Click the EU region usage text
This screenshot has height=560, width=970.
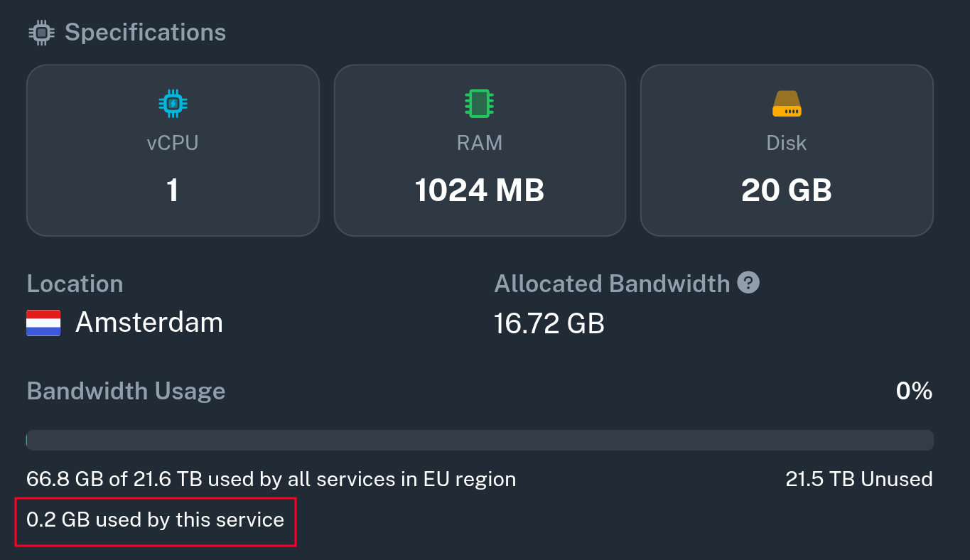tap(271, 479)
